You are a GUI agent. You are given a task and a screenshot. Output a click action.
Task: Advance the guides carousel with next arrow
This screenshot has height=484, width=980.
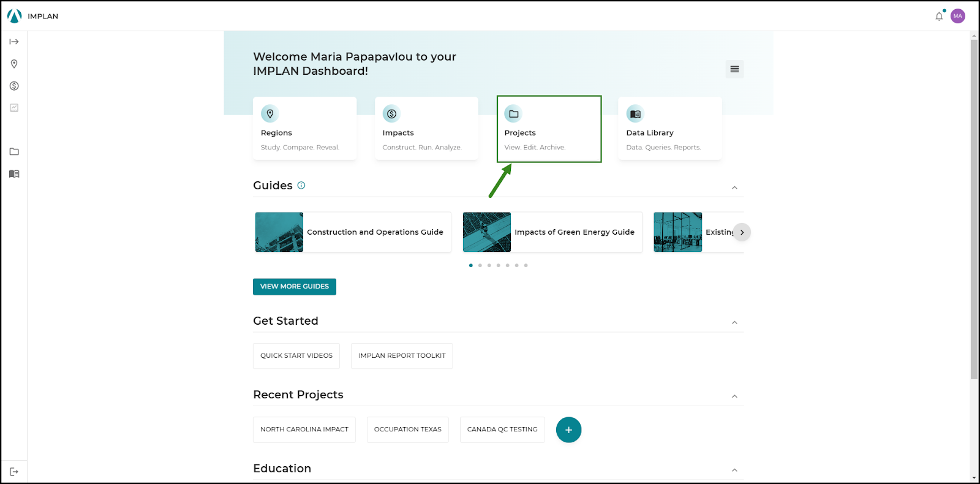pyautogui.click(x=742, y=232)
